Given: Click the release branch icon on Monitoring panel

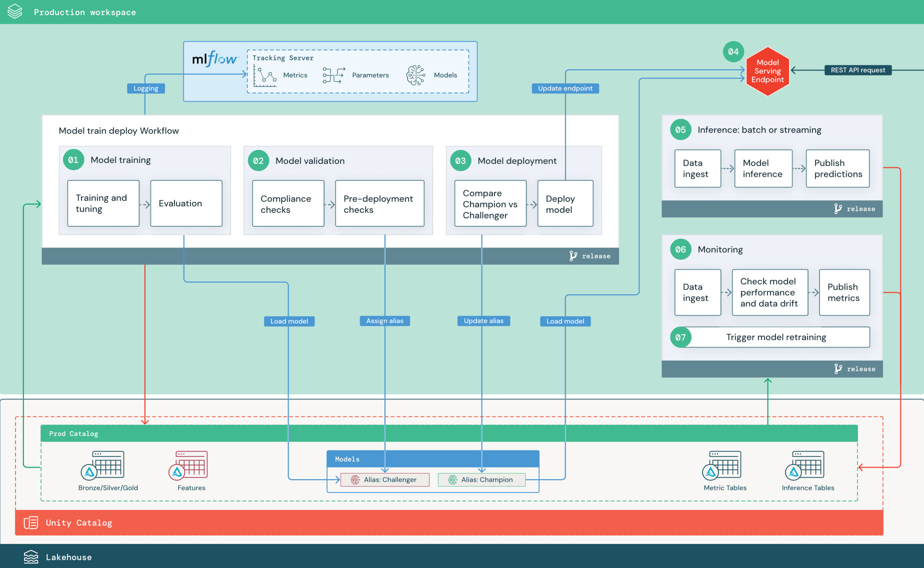Looking at the screenshot, I should [x=838, y=369].
